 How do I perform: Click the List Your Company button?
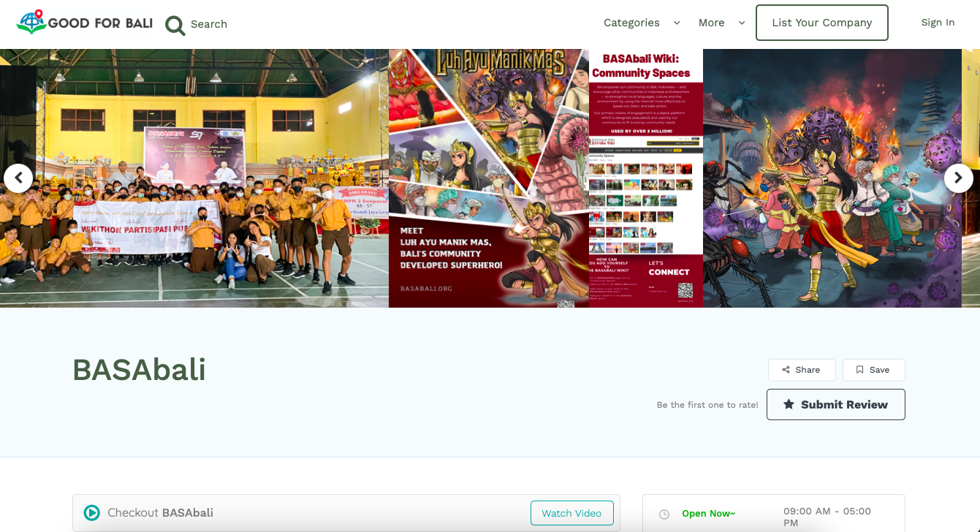822,23
